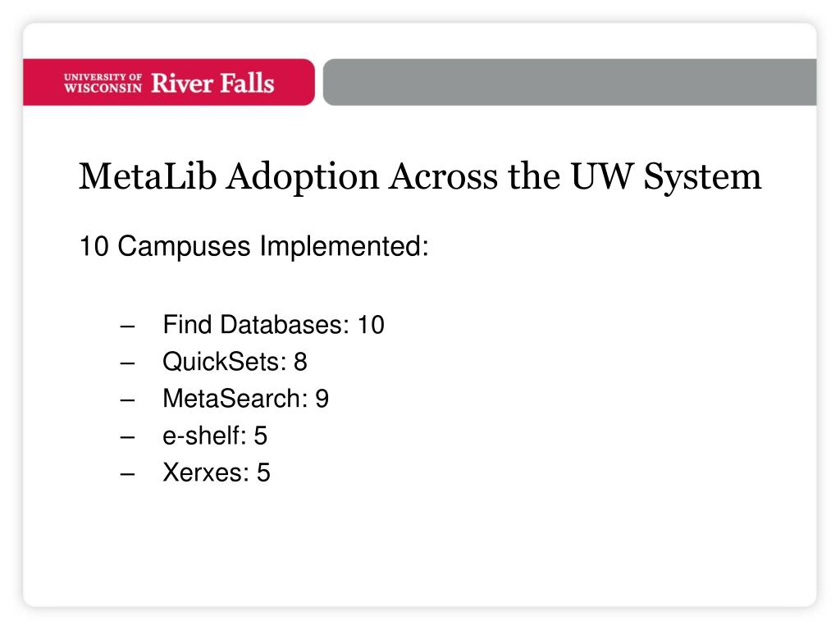
Task: Click the 'MetaSearch: 9' bullet
Action: point(246,399)
